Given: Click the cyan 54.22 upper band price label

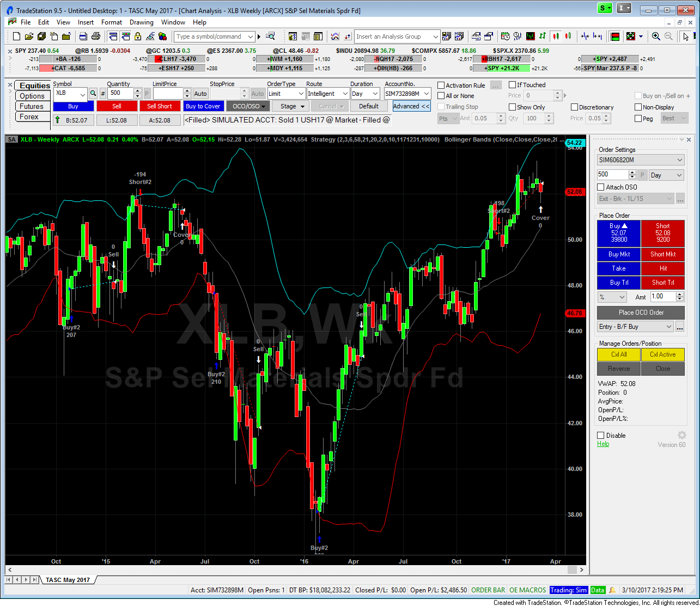Looking at the screenshot, I should tap(575, 142).
